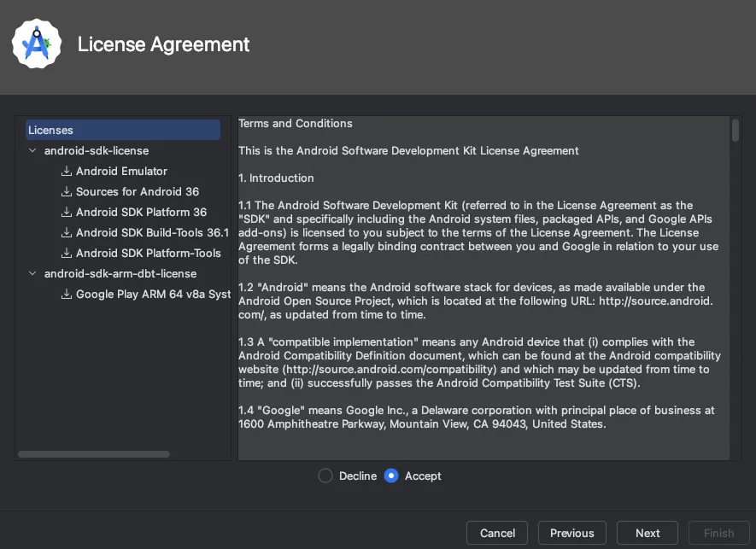
Task: Select the Licenses root item
Action: pos(51,131)
